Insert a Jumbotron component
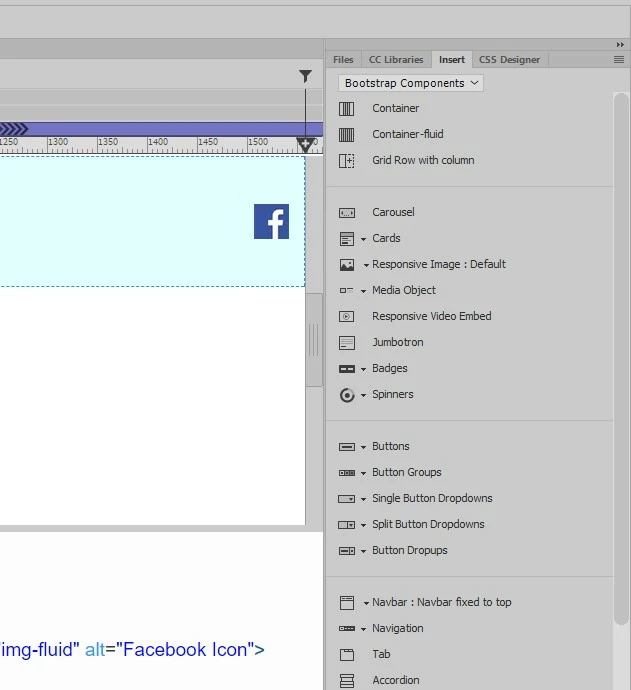This screenshot has width=631, height=690. coord(398,342)
